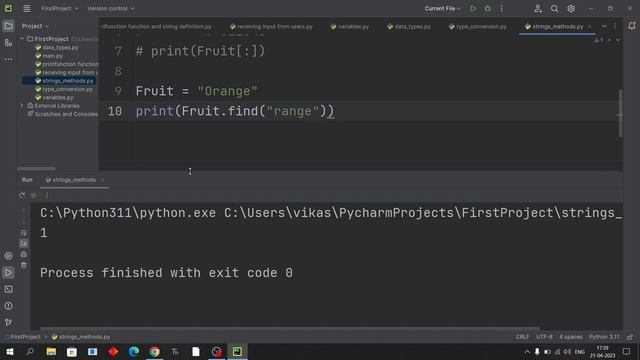
Task: Open Python Packages tool window
Action: click(8, 256)
